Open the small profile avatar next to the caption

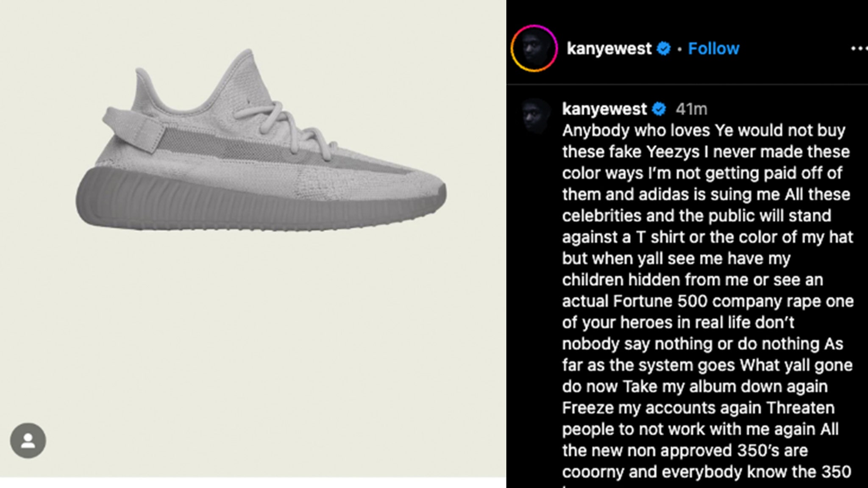(536, 116)
